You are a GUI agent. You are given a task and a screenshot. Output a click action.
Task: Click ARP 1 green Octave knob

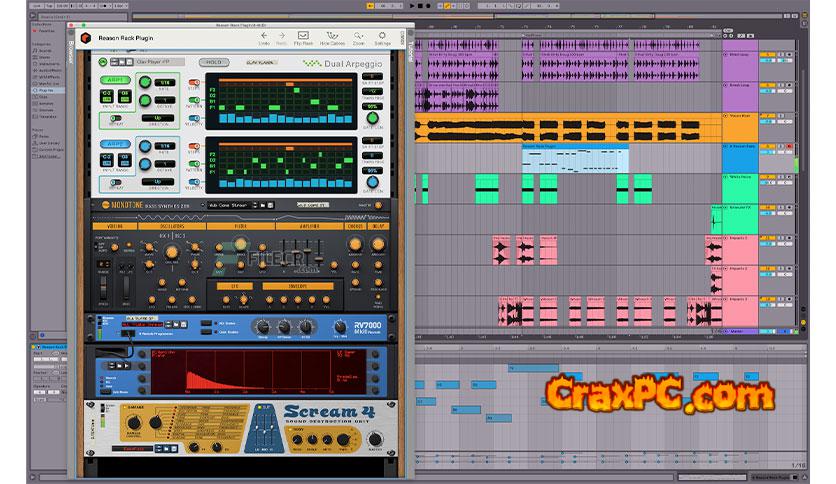[x=145, y=100]
